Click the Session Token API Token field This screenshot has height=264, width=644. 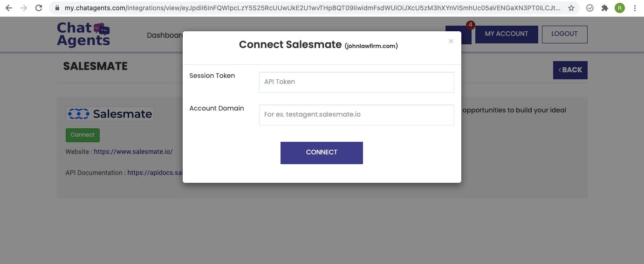click(356, 82)
